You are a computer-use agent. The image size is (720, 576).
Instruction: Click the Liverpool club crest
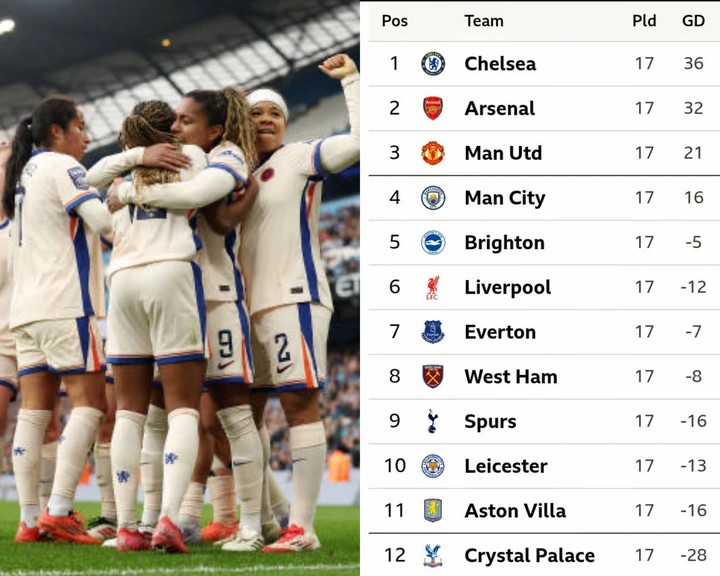(x=433, y=288)
